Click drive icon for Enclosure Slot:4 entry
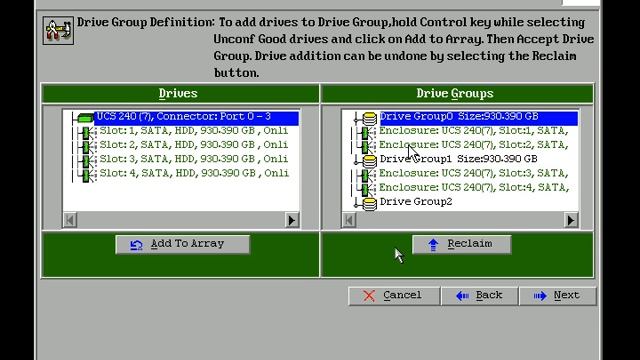The image size is (640, 360). tap(365, 189)
